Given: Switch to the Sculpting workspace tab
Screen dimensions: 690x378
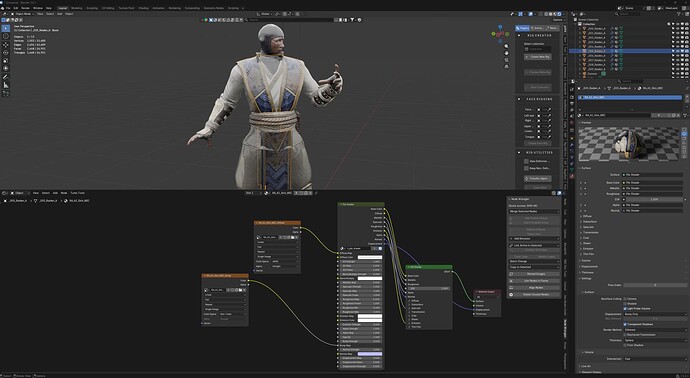Looking at the screenshot, I should click(x=92, y=8).
